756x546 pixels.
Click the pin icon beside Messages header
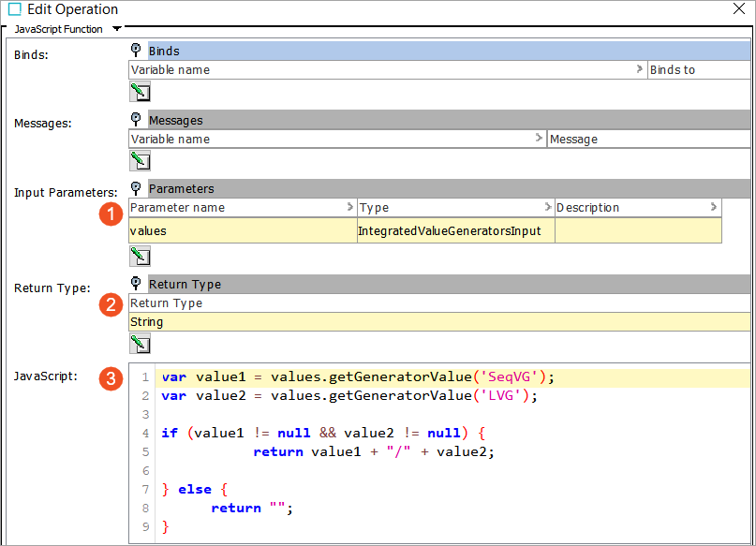pyautogui.click(x=137, y=120)
